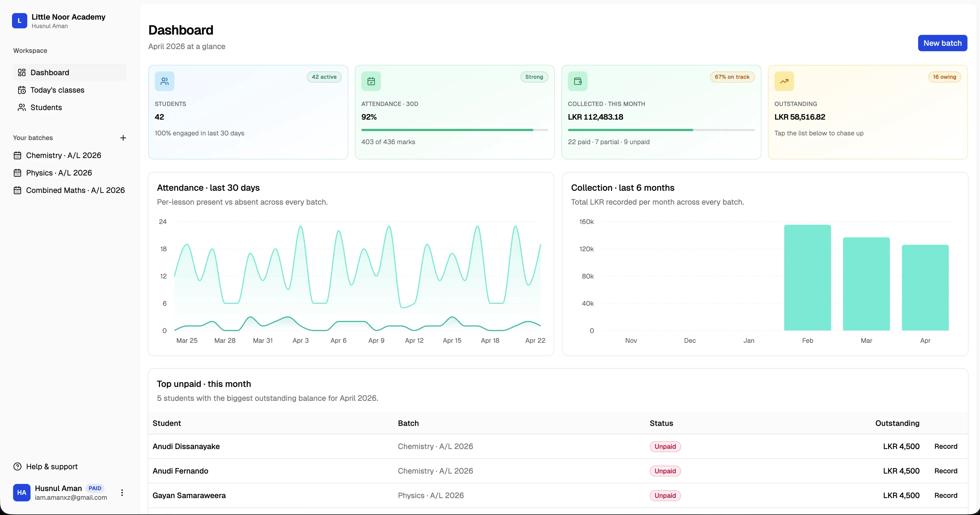Click '403 of 436 marks' text
Screen dimensions: 980x515
tap(388, 142)
